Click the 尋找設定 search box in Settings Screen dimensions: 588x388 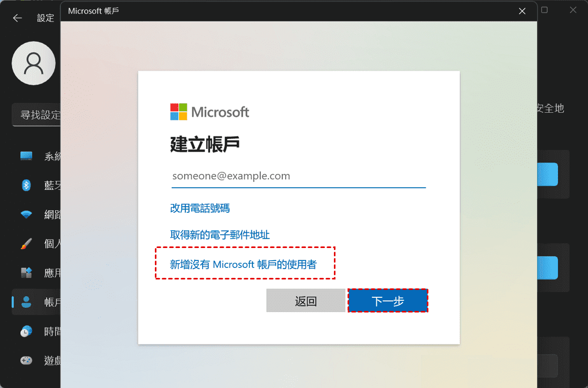click(36, 115)
